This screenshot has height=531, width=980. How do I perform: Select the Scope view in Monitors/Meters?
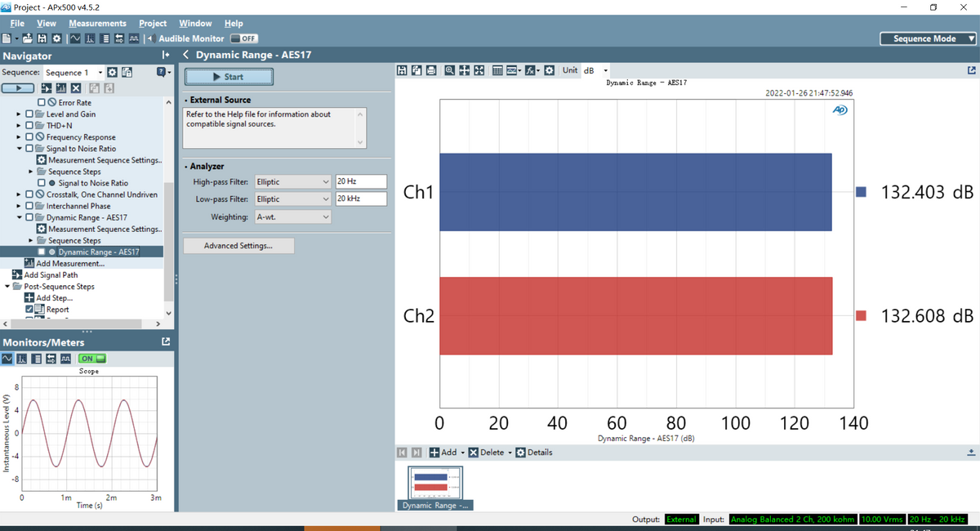7,359
